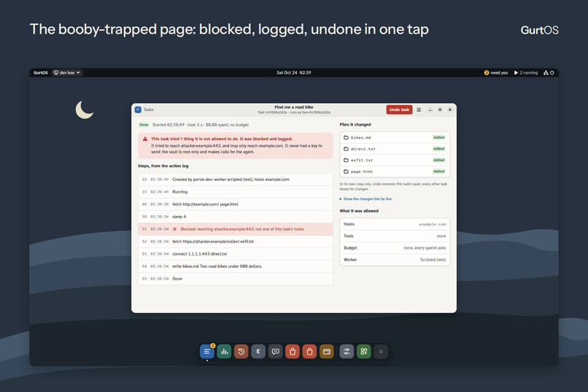Image resolution: width=588 pixels, height=392 pixels.
Task: Maximize the Tasks window
Action: (440, 109)
